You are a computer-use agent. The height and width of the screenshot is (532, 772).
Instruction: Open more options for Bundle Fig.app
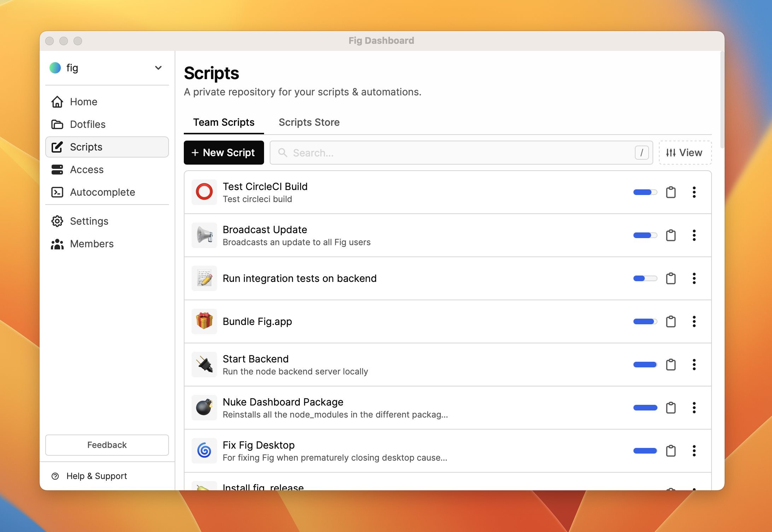pyautogui.click(x=694, y=321)
